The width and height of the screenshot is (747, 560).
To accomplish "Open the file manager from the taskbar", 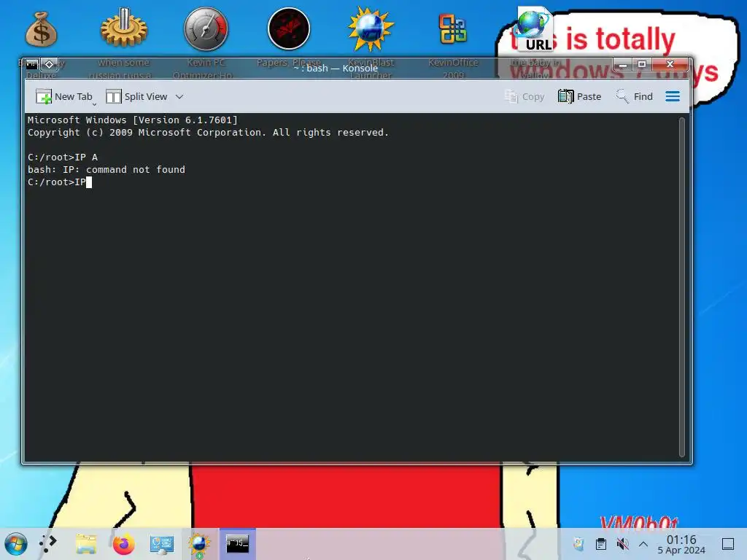I will click(x=86, y=544).
